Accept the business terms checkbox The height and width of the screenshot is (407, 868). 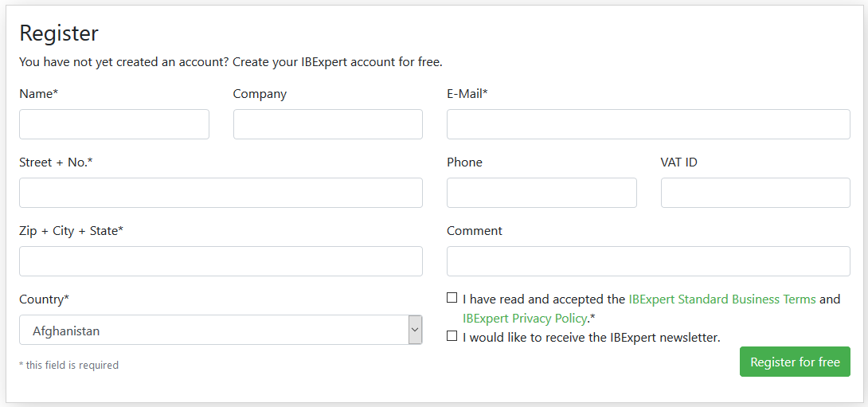(452, 298)
